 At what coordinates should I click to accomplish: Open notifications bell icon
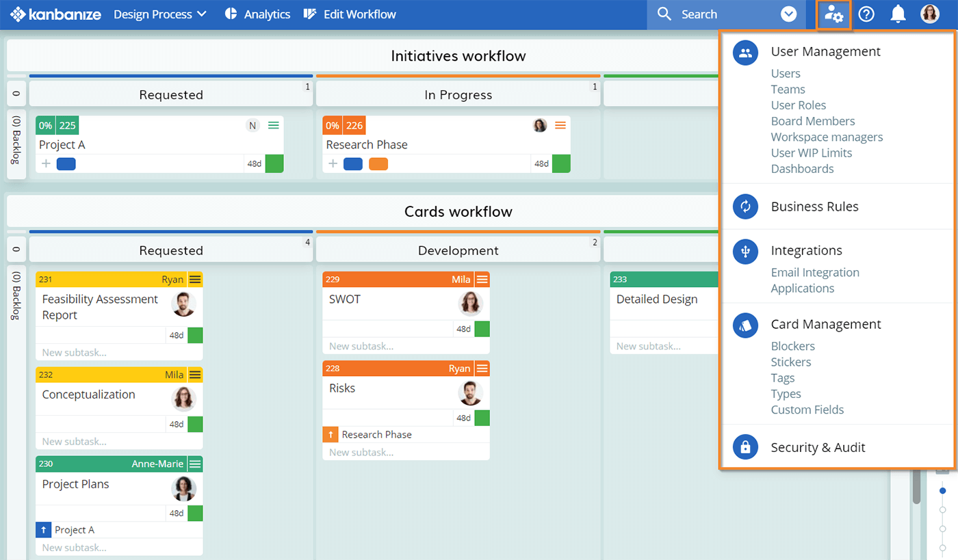(898, 14)
